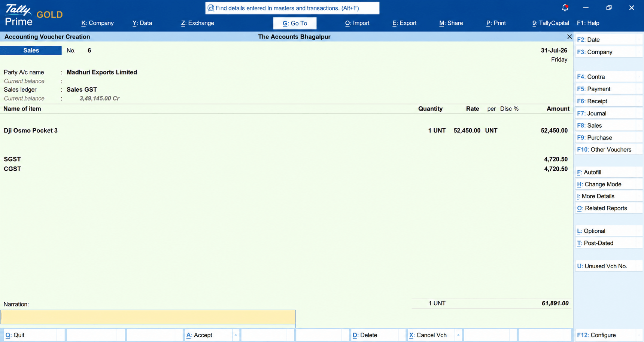Switch to F4: Contra voucher
Viewport: 644px width, 342px height.
(x=605, y=77)
